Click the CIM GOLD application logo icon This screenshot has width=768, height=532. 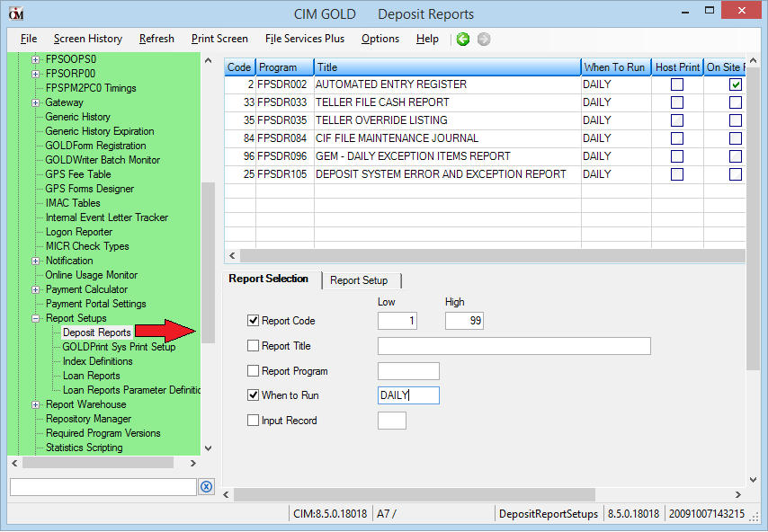click(x=15, y=14)
